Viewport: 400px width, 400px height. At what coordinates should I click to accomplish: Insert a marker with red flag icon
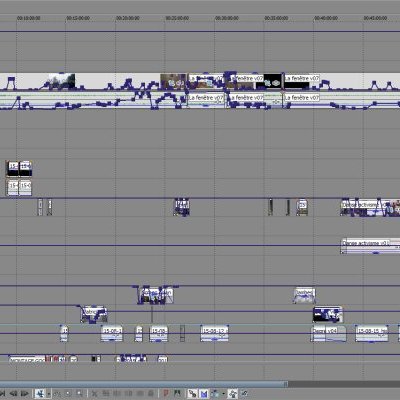166,394
